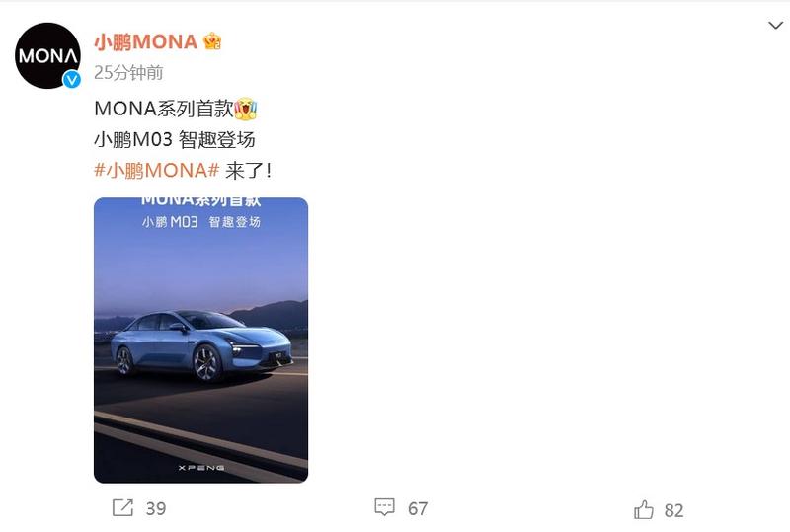Click the crying emoji after 首款
790x532 pixels.
click(245, 109)
